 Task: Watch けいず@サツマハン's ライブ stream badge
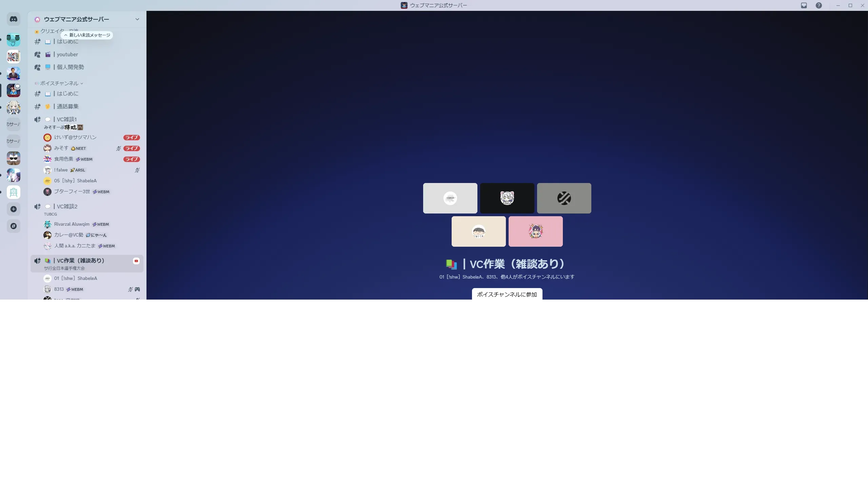tap(132, 138)
